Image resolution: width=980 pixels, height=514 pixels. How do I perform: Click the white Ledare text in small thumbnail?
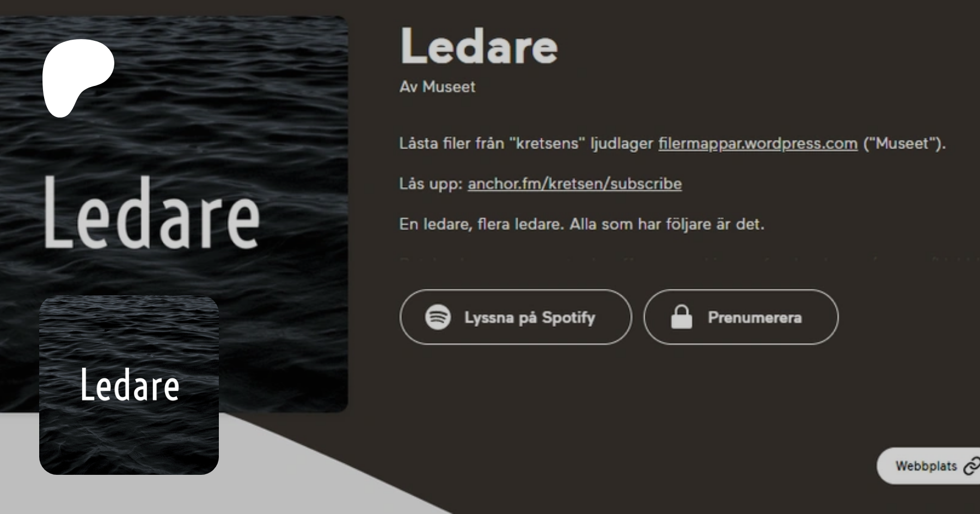tap(130, 385)
